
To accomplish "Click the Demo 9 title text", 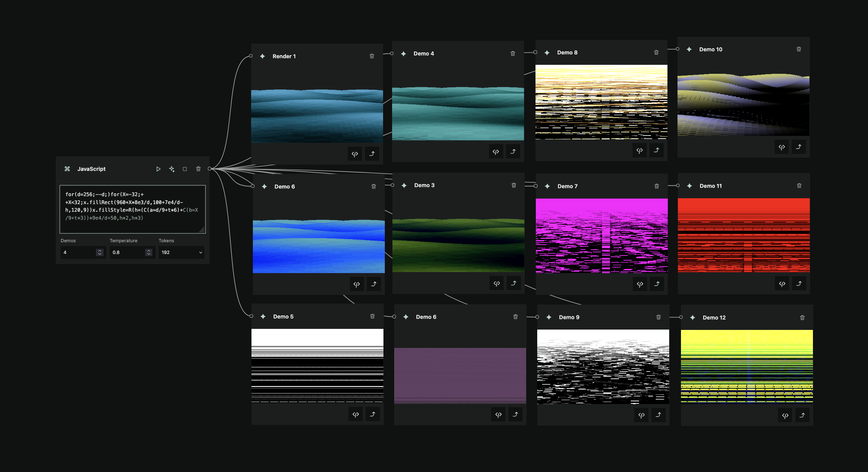I will tap(569, 317).
